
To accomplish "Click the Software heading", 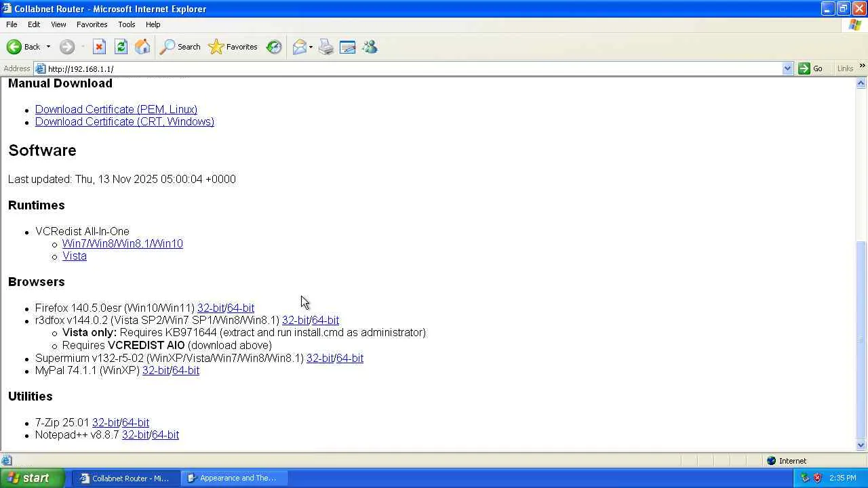I will [42, 150].
